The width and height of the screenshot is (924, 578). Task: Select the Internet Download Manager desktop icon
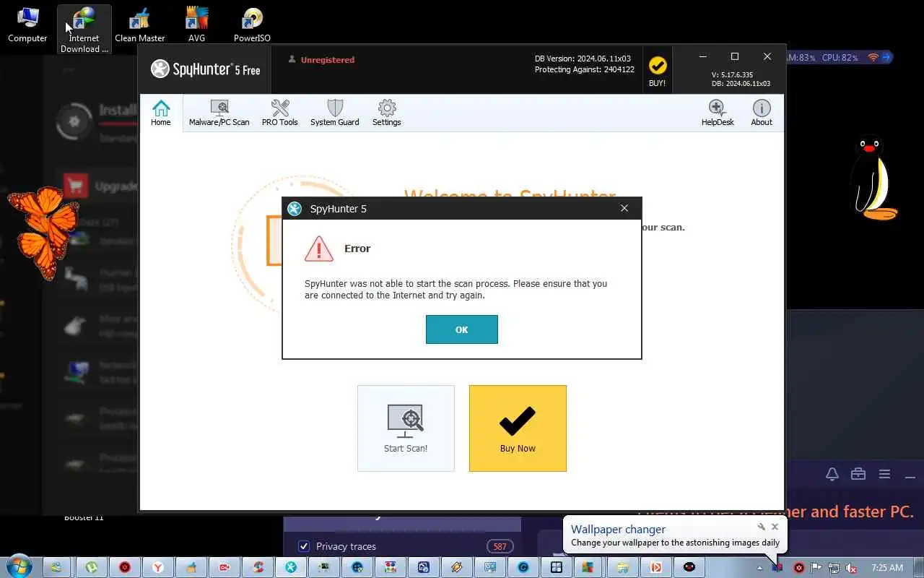[84, 30]
